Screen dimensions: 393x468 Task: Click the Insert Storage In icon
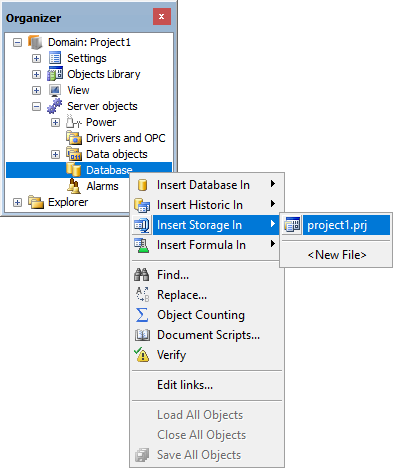pyautogui.click(x=142, y=225)
